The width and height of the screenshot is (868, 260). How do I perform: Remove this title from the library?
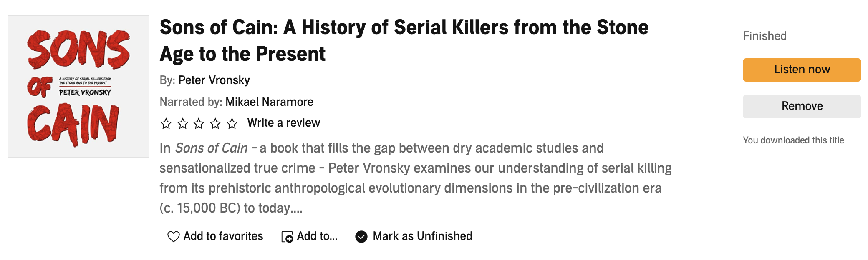point(802,106)
